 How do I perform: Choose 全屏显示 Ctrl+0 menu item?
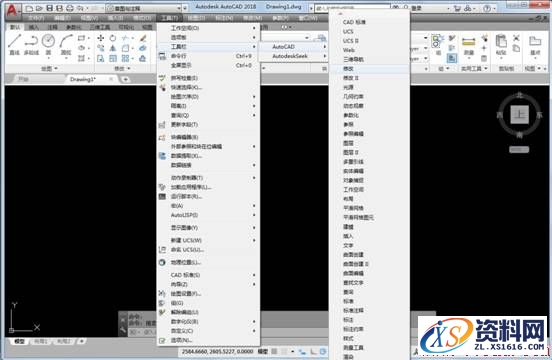point(208,65)
